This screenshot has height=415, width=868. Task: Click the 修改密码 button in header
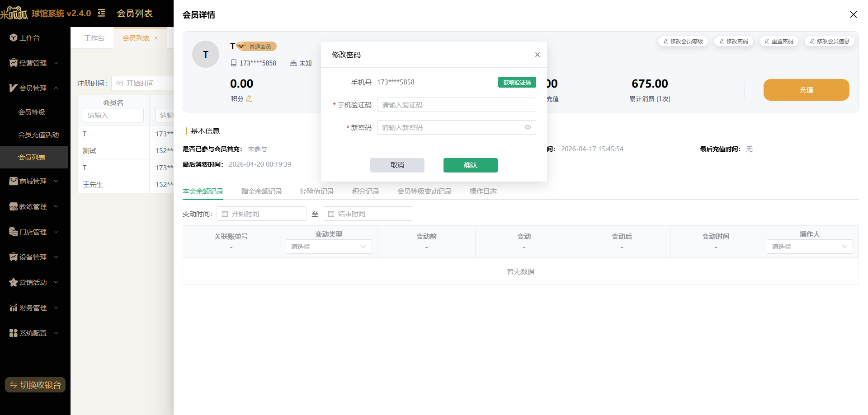[x=734, y=41]
